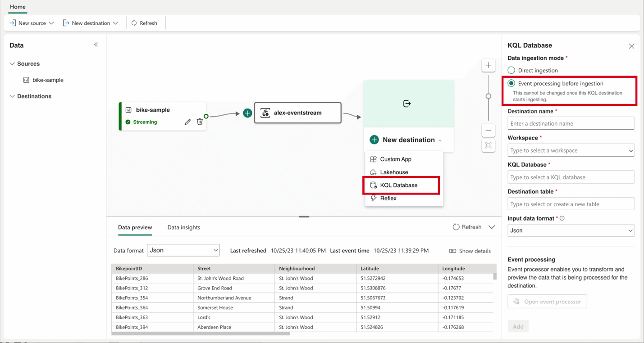Screen dimensions: 644x343
Task: Collapse the Destinations tree section
Action: (12, 96)
